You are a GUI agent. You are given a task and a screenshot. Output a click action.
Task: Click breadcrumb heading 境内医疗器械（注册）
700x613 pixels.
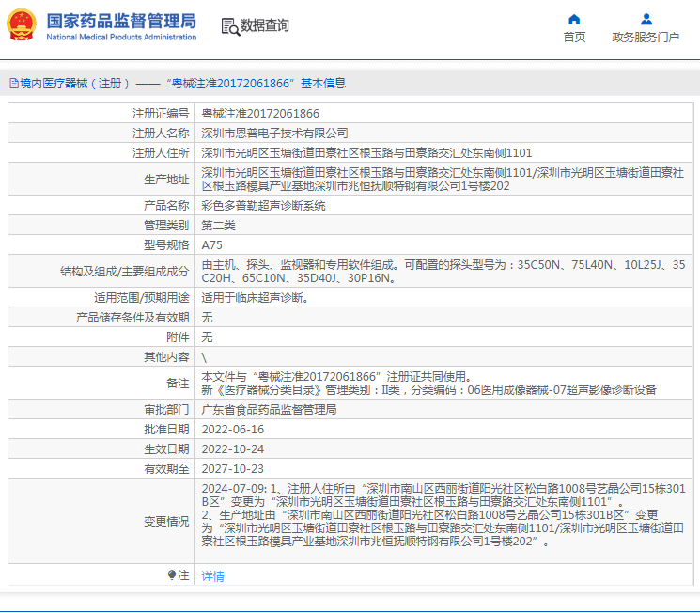[x=75, y=83]
